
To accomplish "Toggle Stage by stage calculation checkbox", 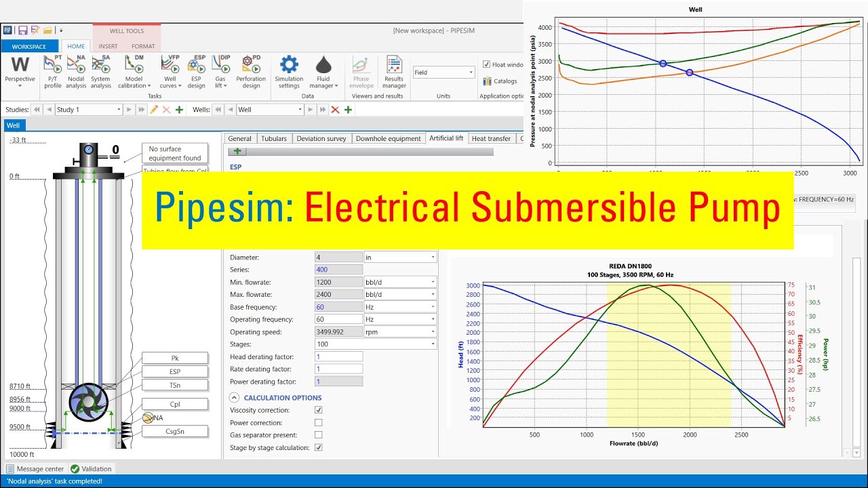I will (319, 447).
